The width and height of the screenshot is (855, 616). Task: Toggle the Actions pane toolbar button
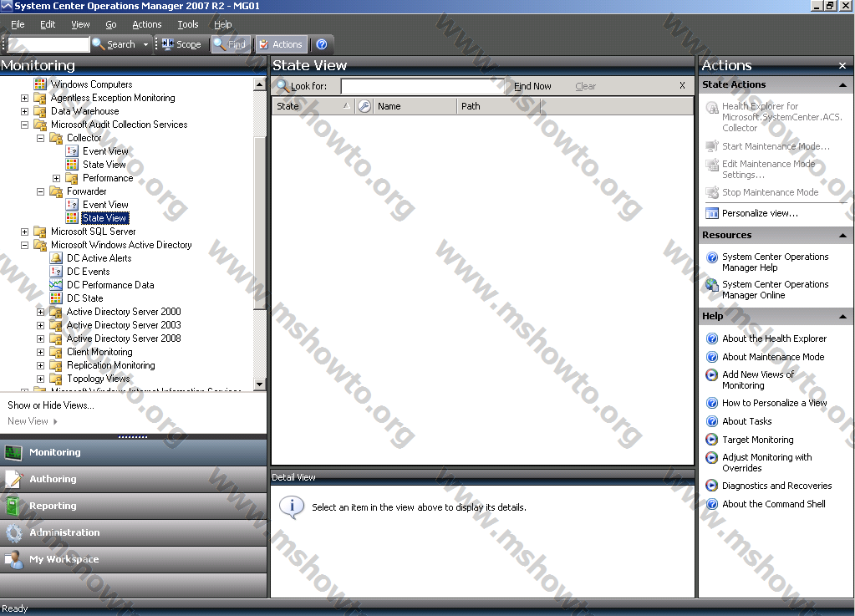282,44
